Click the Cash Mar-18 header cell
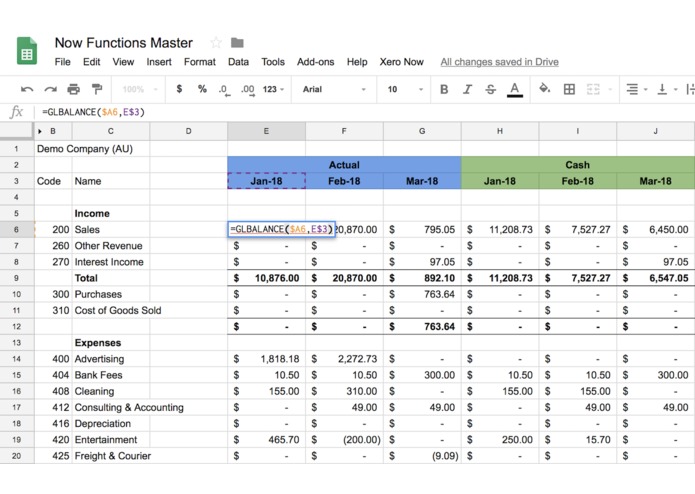Screen dimensions: 695x494 (656, 181)
